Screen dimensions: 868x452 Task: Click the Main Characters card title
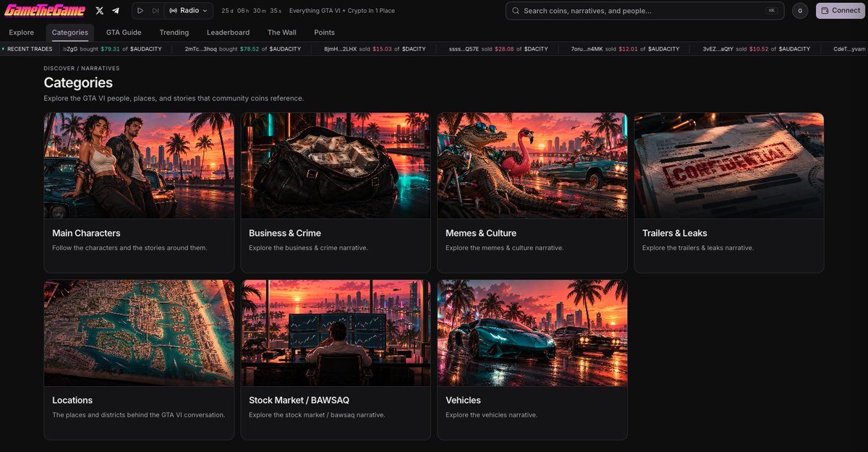pos(86,233)
